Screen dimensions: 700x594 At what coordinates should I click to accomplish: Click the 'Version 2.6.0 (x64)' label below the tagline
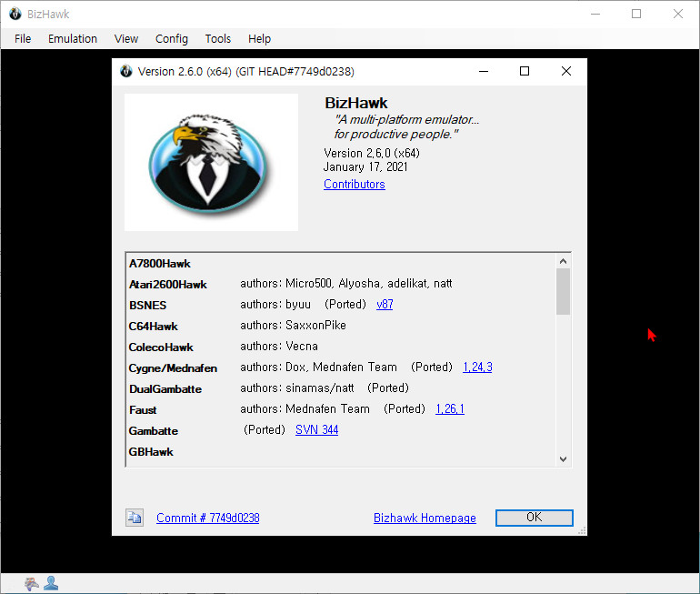point(372,153)
